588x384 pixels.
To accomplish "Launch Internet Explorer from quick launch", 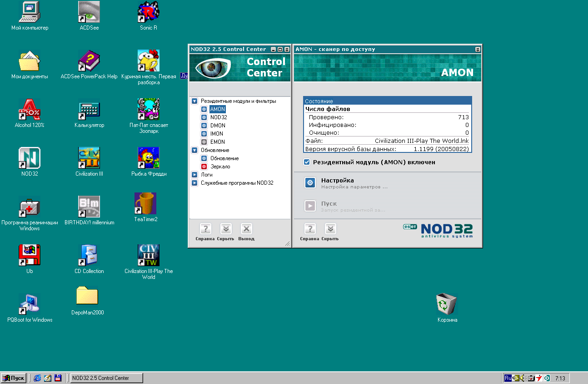I will click(x=37, y=378).
